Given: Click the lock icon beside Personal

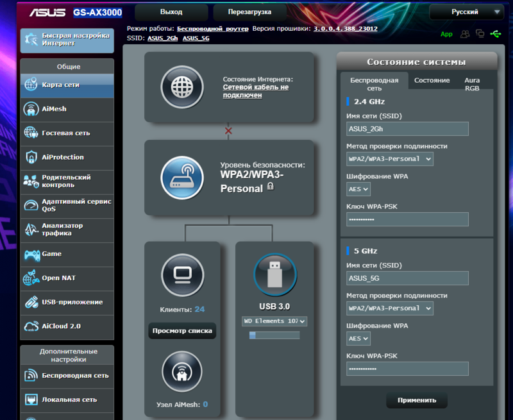Looking at the screenshot, I should tap(270, 187).
